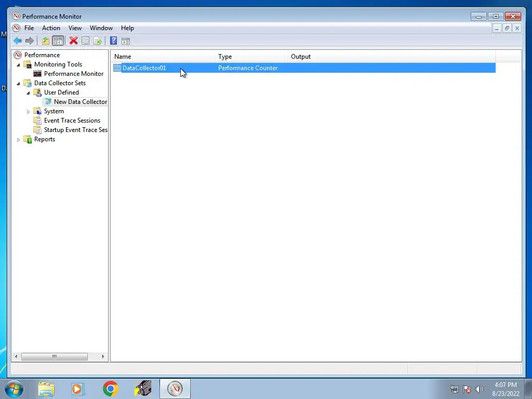Click the taskbar clock showing 4:07 PM
Viewport: 532px width, 399px height.
click(x=506, y=389)
